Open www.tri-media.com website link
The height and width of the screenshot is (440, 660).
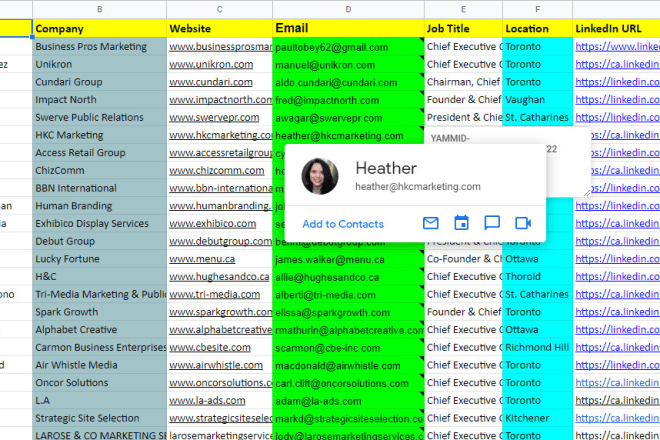(215, 294)
